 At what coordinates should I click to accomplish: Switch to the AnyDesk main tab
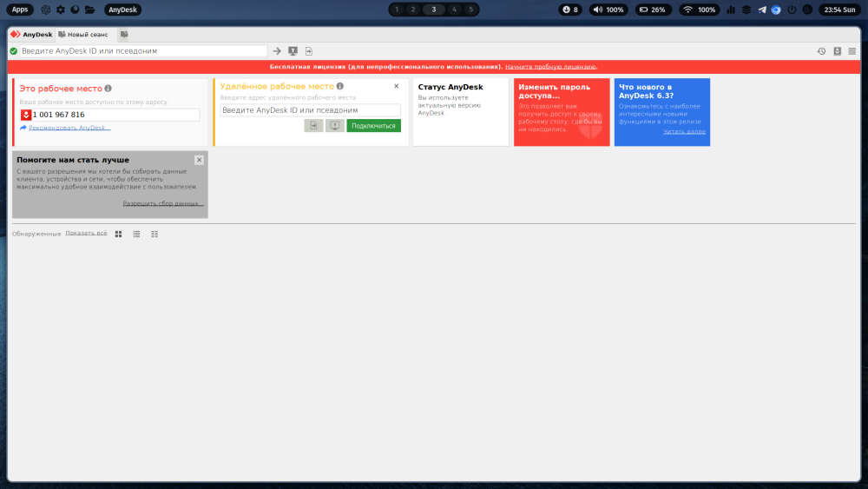pos(31,35)
